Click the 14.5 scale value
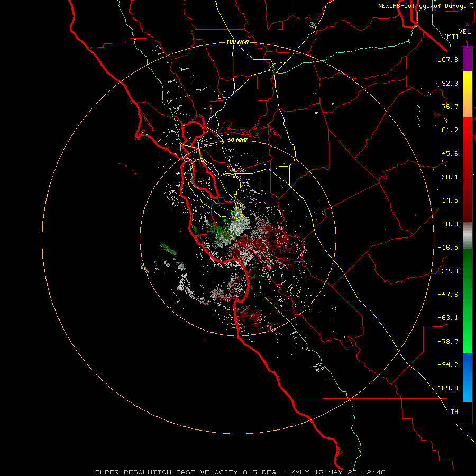Viewport: 476px width, 476px height. click(450, 200)
